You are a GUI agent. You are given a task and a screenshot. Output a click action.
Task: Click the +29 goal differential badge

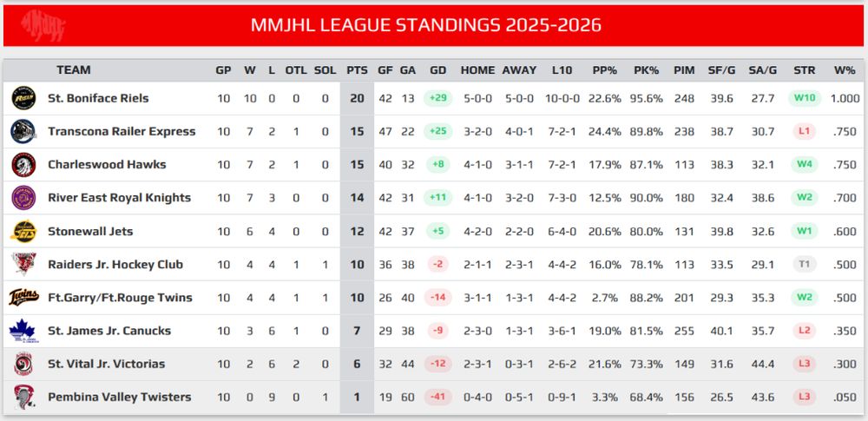pyautogui.click(x=437, y=99)
